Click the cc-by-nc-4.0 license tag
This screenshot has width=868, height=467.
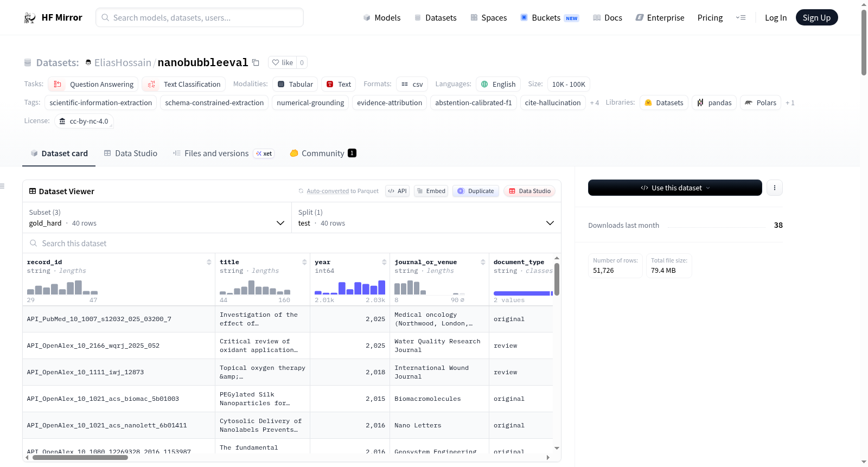point(84,121)
